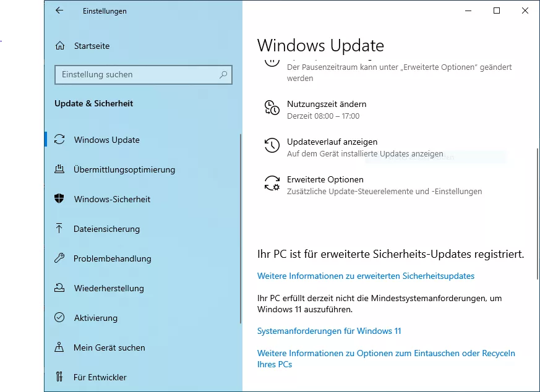540x392 pixels.
Task: Click the Dateiensicherung upload arrow icon
Action: 59,228
